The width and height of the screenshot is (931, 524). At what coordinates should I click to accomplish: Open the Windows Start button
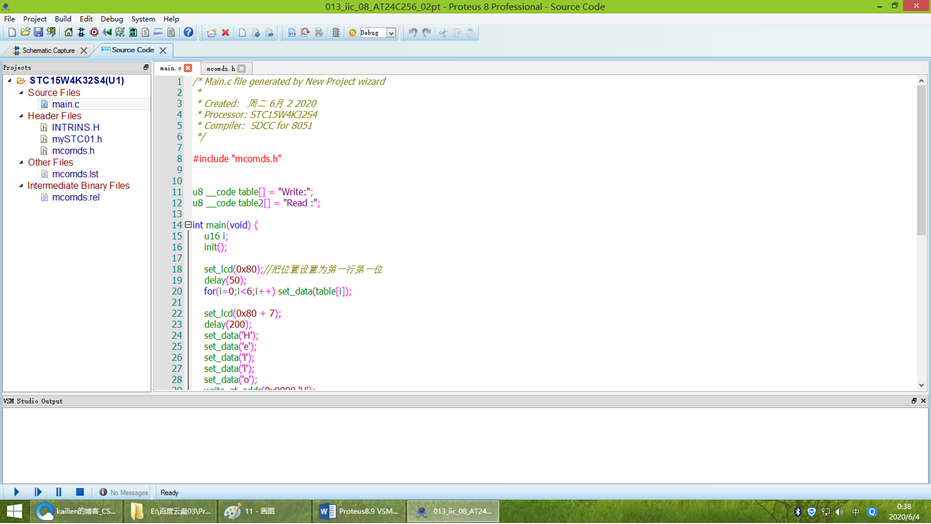pyautogui.click(x=14, y=511)
